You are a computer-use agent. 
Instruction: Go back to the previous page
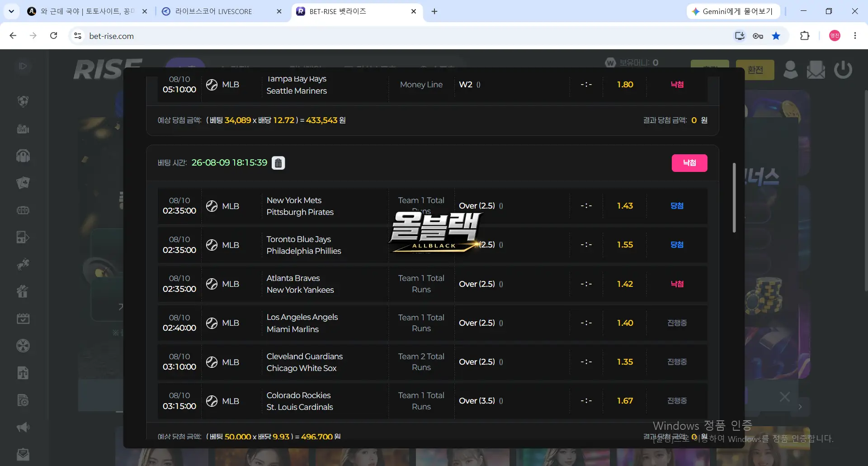(x=13, y=36)
